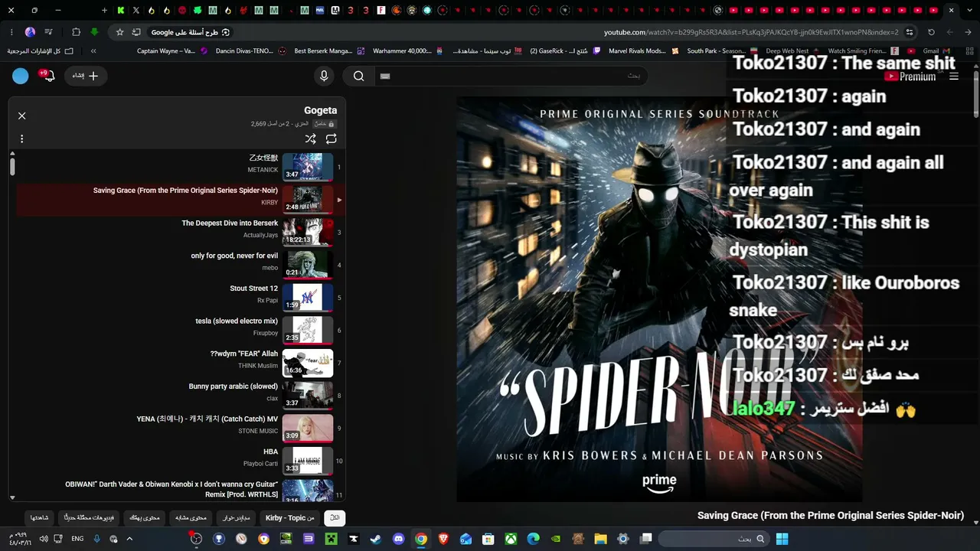Open the Chrome profile avatar
The height and width of the screenshot is (551, 980).
[30, 32]
